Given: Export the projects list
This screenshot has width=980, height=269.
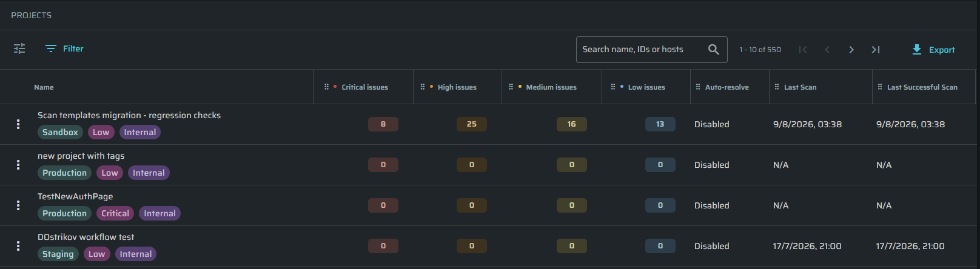Looking at the screenshot, I should pos(933,50).
